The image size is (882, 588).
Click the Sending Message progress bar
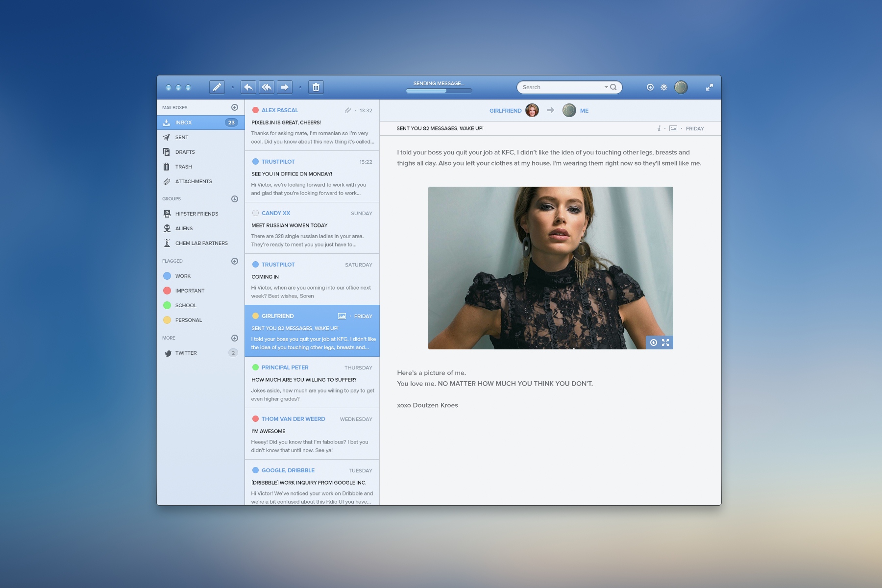click(439, 91)
